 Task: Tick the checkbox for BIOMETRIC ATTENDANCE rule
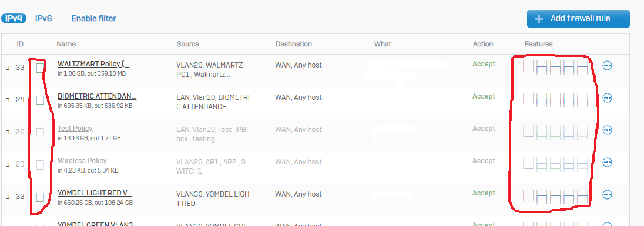tap(40, 100)
